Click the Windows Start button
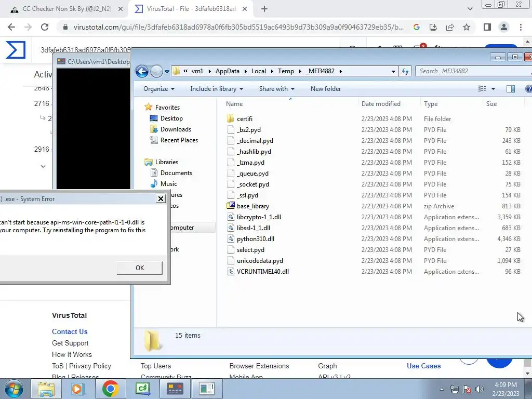 point(14,389)
